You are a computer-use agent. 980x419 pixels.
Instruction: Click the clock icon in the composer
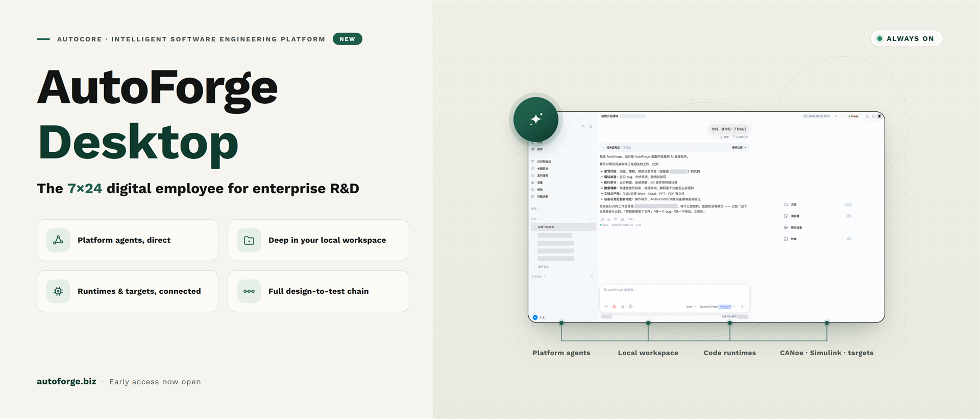click(x=631, y=307)
